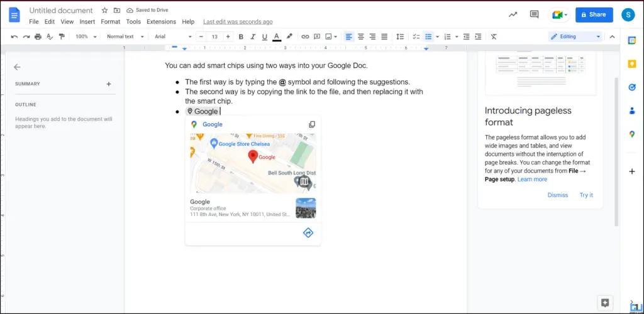The width and height of the screenshot is (644, 314).
Task: Insert image from toolbar
Action: 328,36
